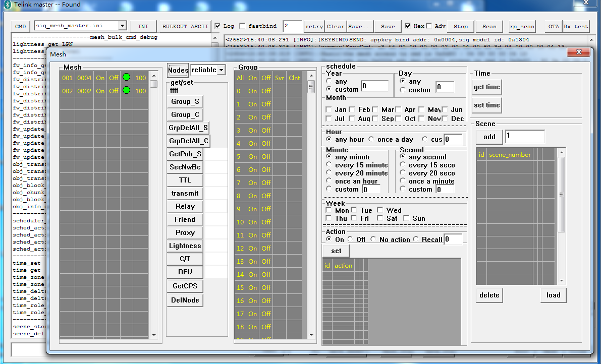
Task: Click the INI toolbar button
Action: coord(143,26)
